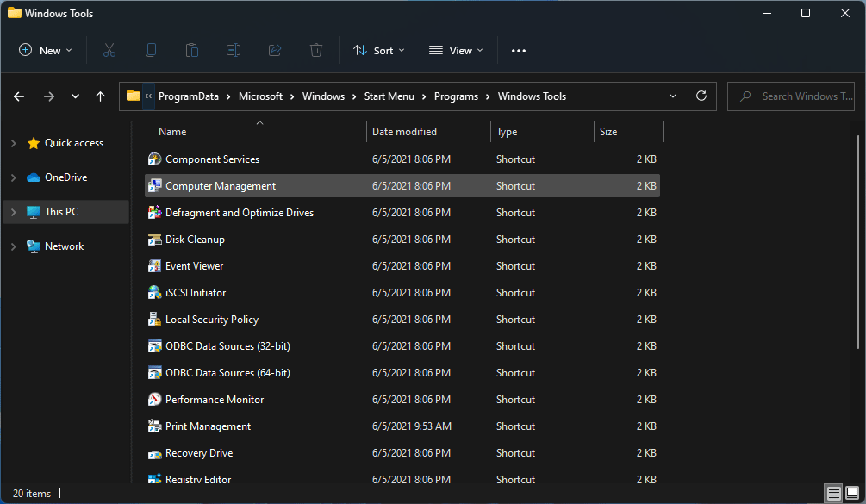866x504 pixels.
Task: Open the Sort menu
Action: 377,50
